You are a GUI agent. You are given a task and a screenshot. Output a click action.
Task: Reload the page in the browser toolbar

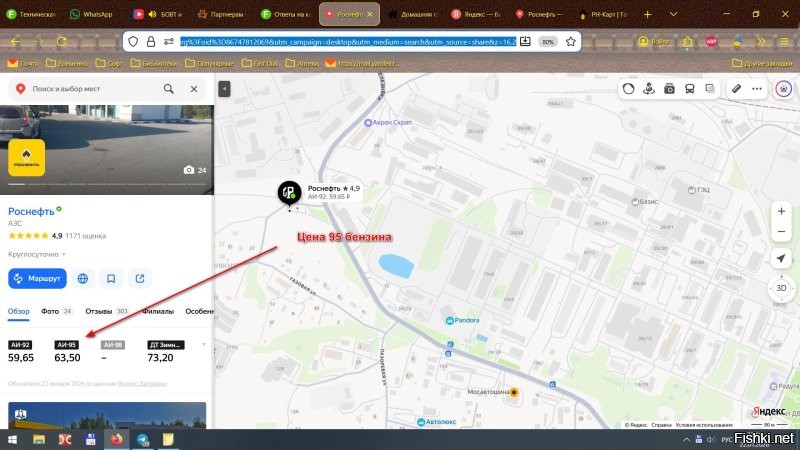(x=62, y=42)
